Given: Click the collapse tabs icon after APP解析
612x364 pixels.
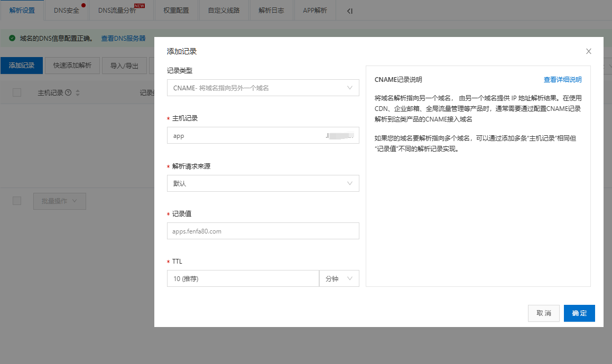Looking at the screenshot, I should 350,11.
